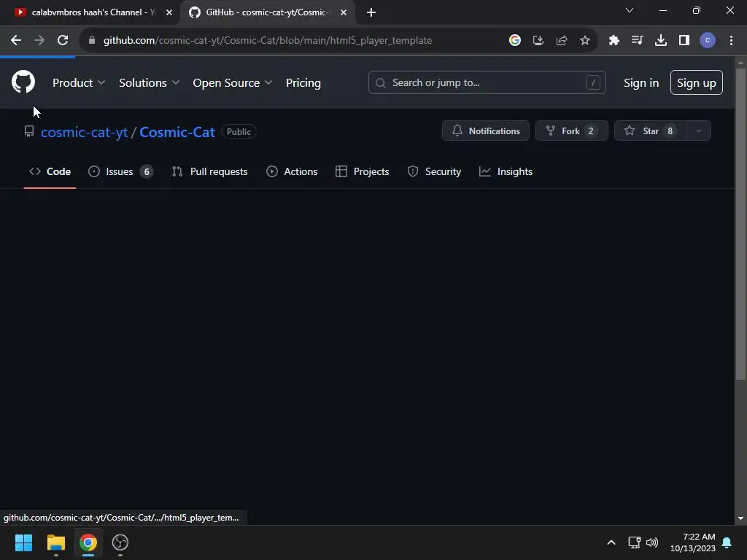Open the star lists dropdown arrow
The image size is (747, 560).
(698, 131)
